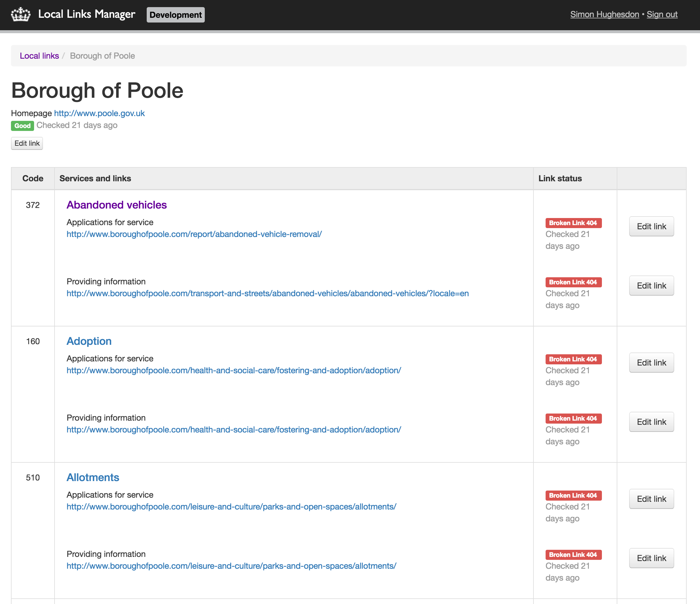Open the Local Links Manager home title
The height and width of the screenshot is (604, 700).
pos(87,14)
